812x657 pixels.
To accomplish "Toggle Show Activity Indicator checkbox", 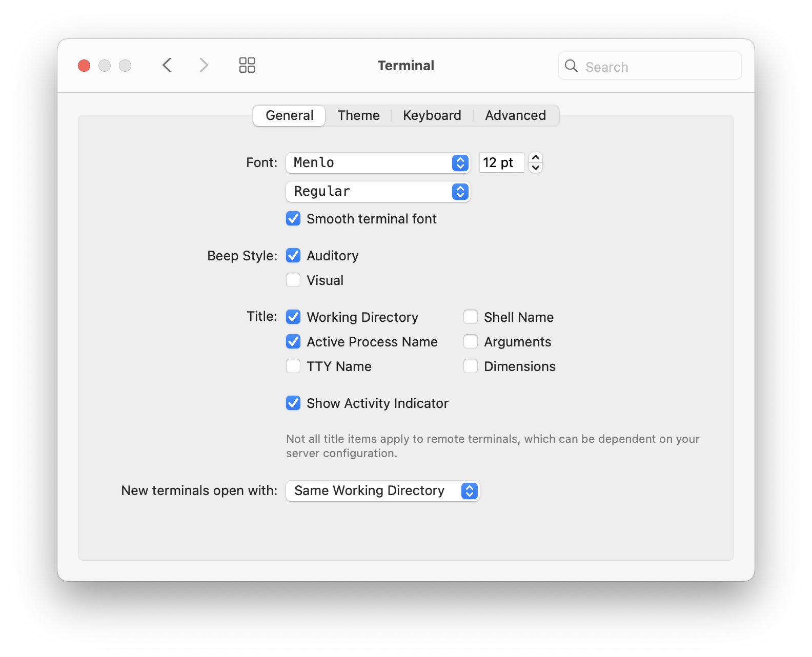I will [293, 403].
